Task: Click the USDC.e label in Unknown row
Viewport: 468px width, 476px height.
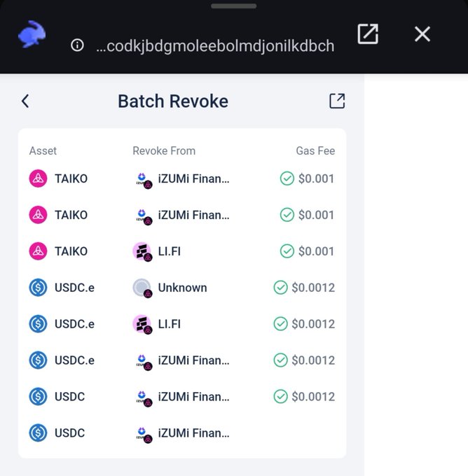Action: (x=74, y=288)
